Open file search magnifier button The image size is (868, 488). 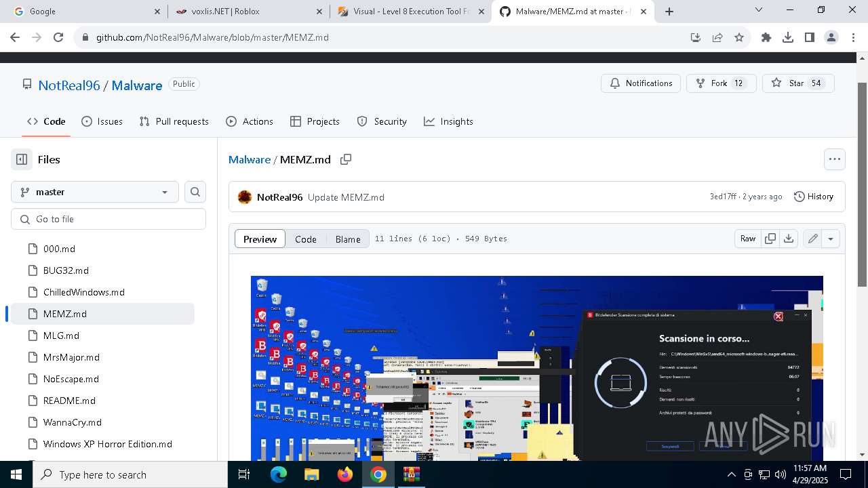pos(195,192)
